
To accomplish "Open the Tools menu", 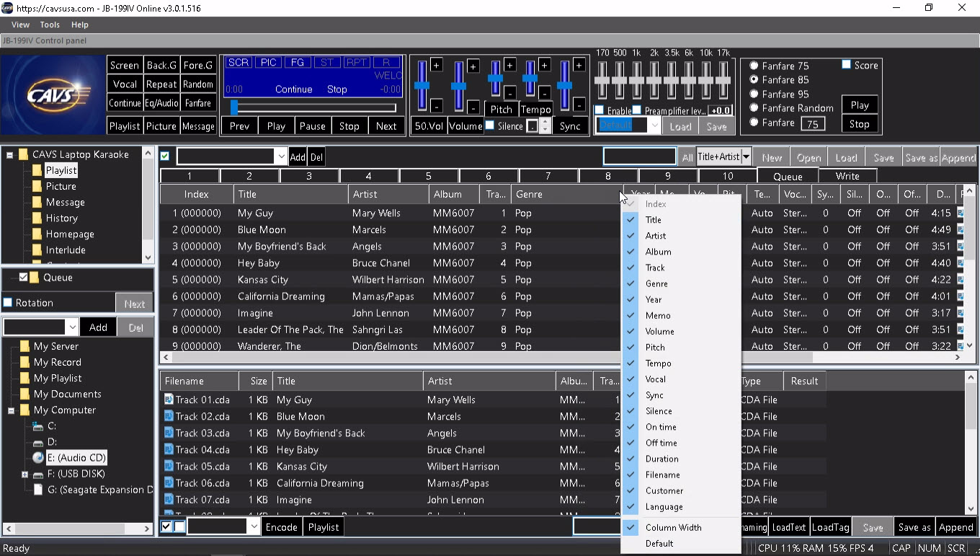I will point(50,25).
